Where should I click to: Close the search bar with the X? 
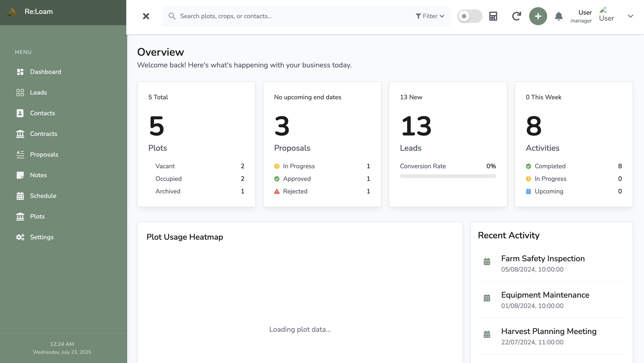[x=146, y=16]
